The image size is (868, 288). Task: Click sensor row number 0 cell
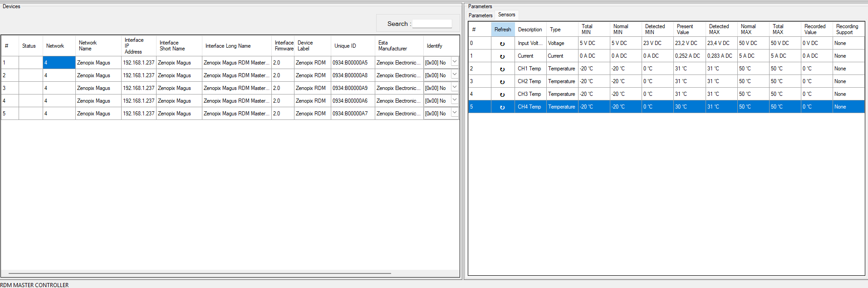coord(480,43)
